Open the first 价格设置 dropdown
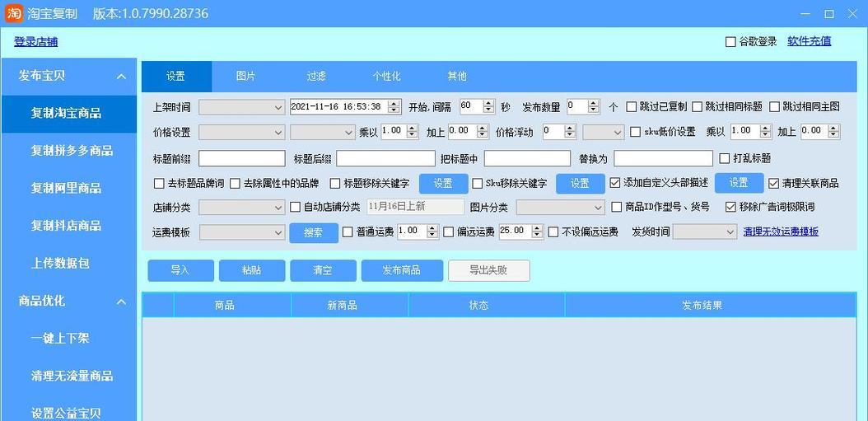The image size is (868, 421). pos(242,133)
